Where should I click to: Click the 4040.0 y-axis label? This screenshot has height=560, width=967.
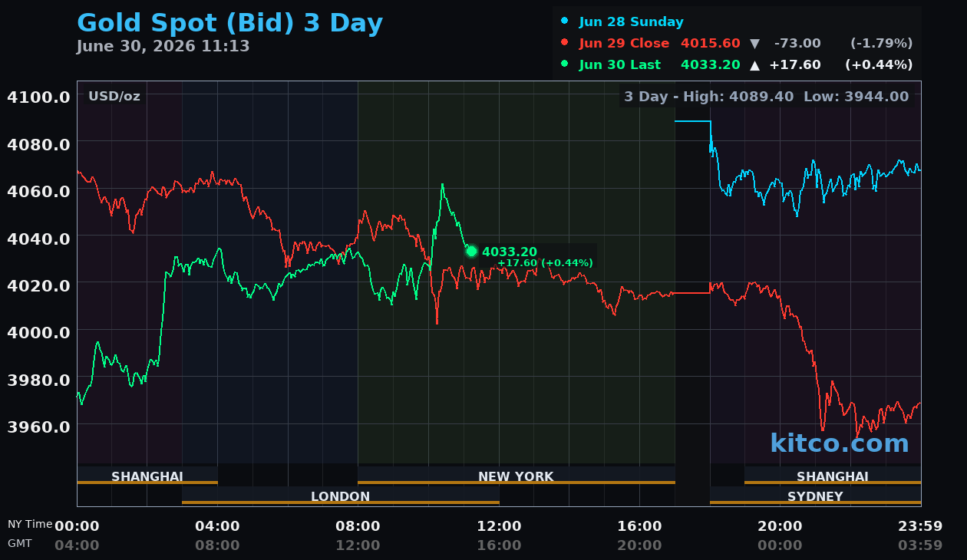pyautogui.click(x=39, y=238)
